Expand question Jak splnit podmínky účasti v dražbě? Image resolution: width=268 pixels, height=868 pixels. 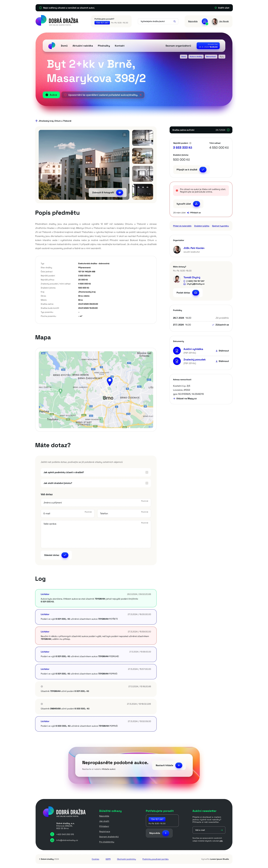[x=96, y=472]
